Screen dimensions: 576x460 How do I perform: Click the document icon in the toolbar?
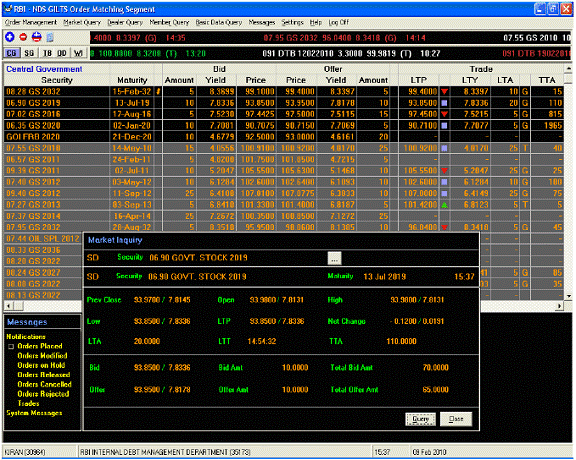(50, 37)
